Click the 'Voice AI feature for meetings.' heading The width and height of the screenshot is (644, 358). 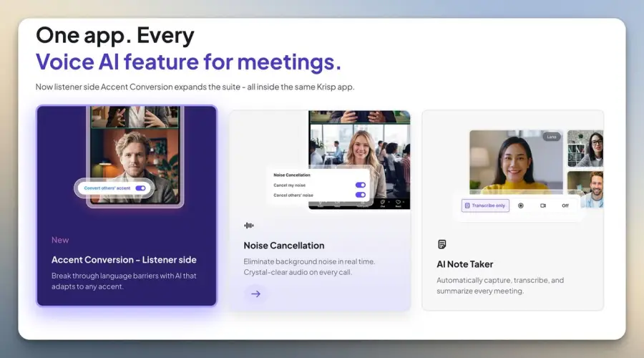point(188,62)
